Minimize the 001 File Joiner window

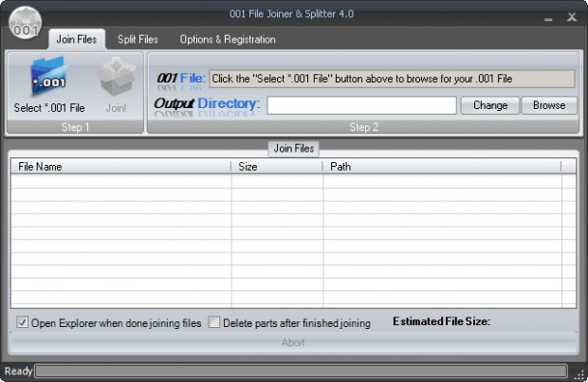tap(548, 18)
